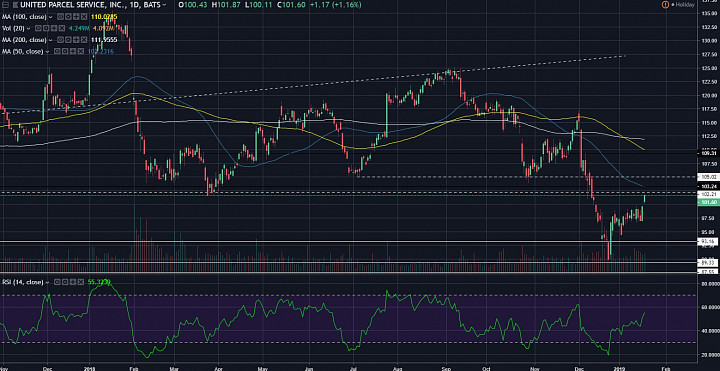The height and width of the screenshot is (371, 720).
Task: Open the third icon on the MA 50 row
Action: coord(73,51)
